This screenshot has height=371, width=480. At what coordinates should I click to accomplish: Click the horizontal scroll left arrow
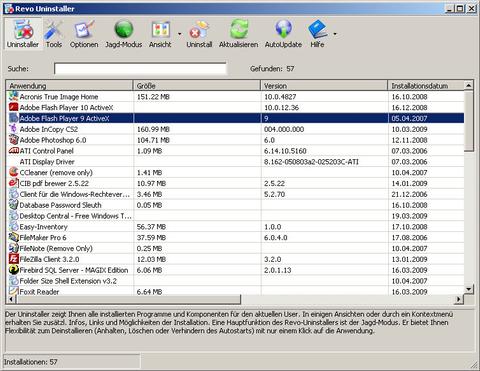tap(11, 299)
